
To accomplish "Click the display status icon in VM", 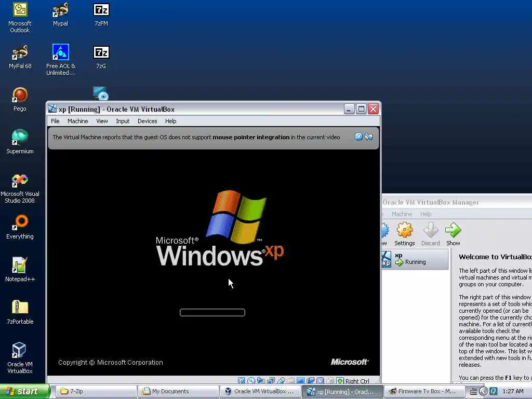I will click(x=301, y=381).
